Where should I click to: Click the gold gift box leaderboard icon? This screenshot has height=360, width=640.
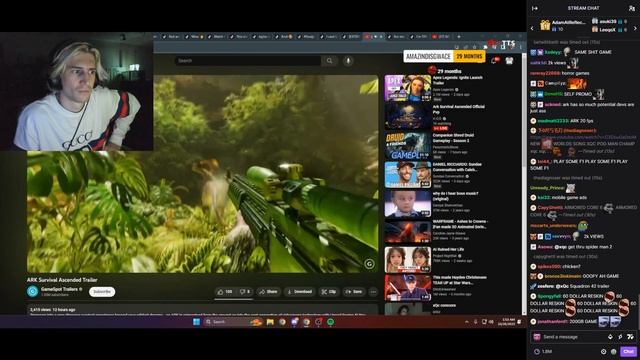tap(545, 25)
